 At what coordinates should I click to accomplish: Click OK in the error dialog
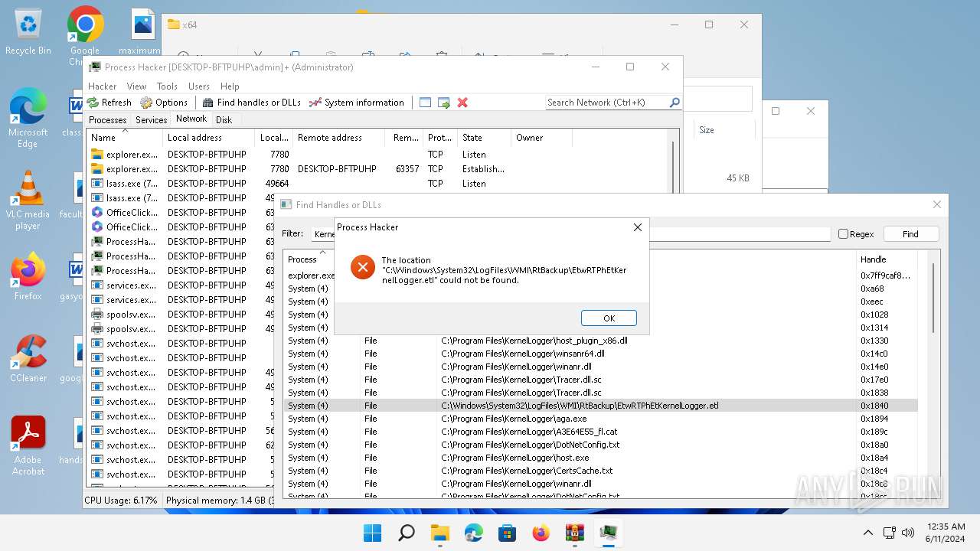pyautogui.click(x=609, y=318)
